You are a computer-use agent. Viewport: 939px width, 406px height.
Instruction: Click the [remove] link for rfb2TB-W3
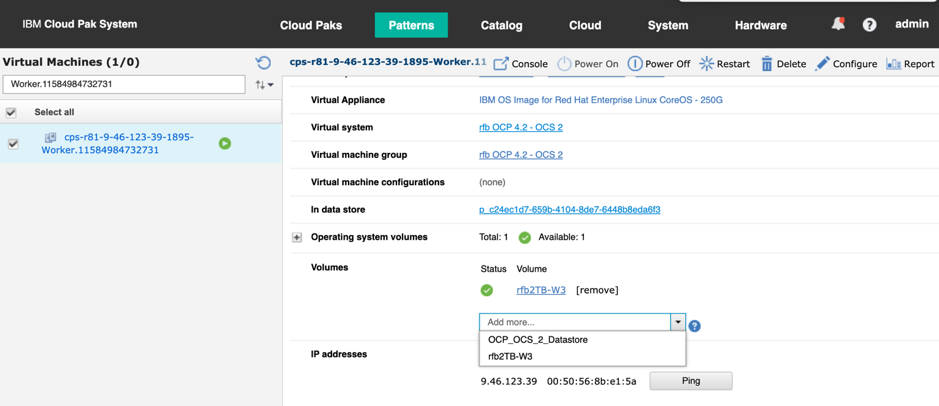(597, 290)
